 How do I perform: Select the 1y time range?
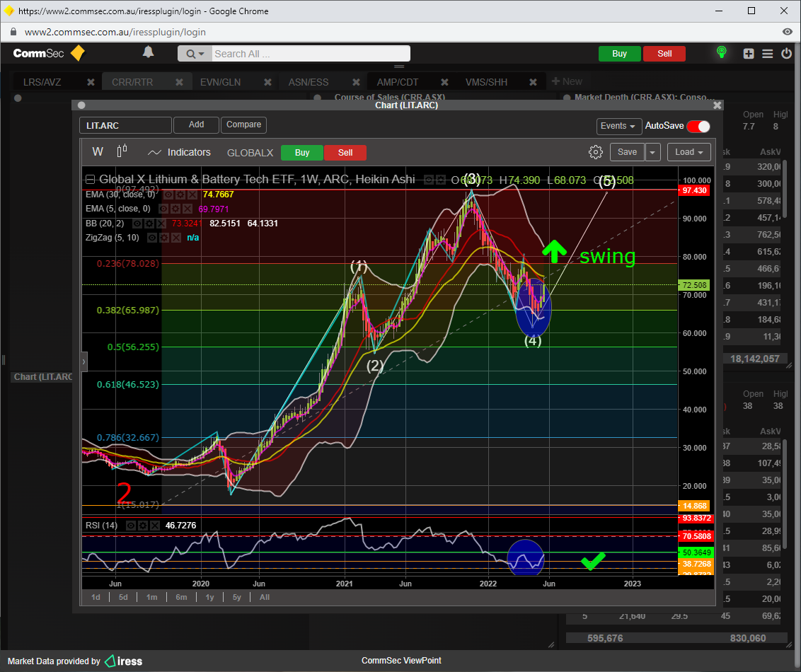coord(209,597)
